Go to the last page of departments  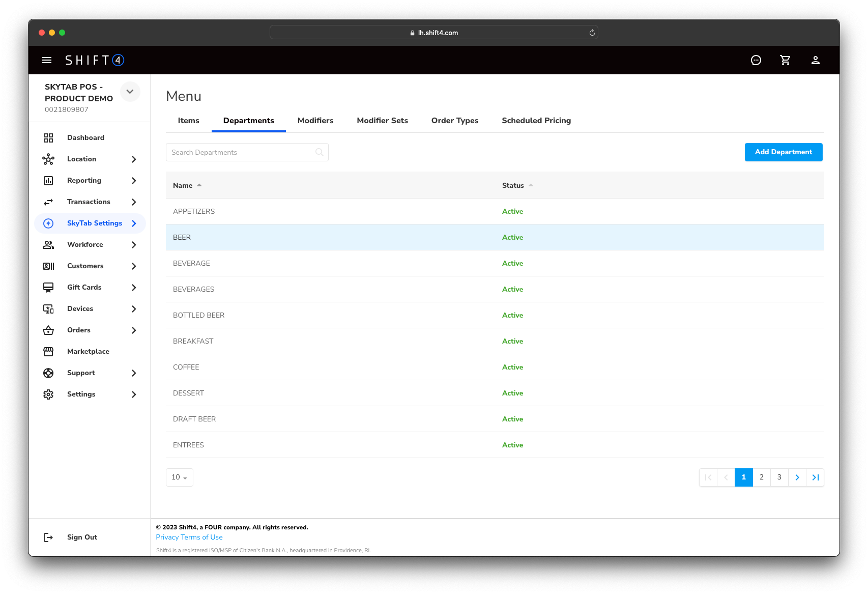point(815,477)
